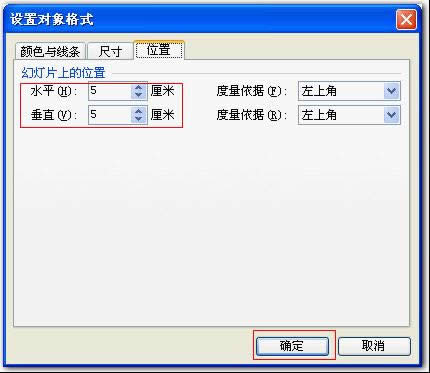Decrease the 垂直 value with down arrow

pyautogui.click(x=139, y=119)
